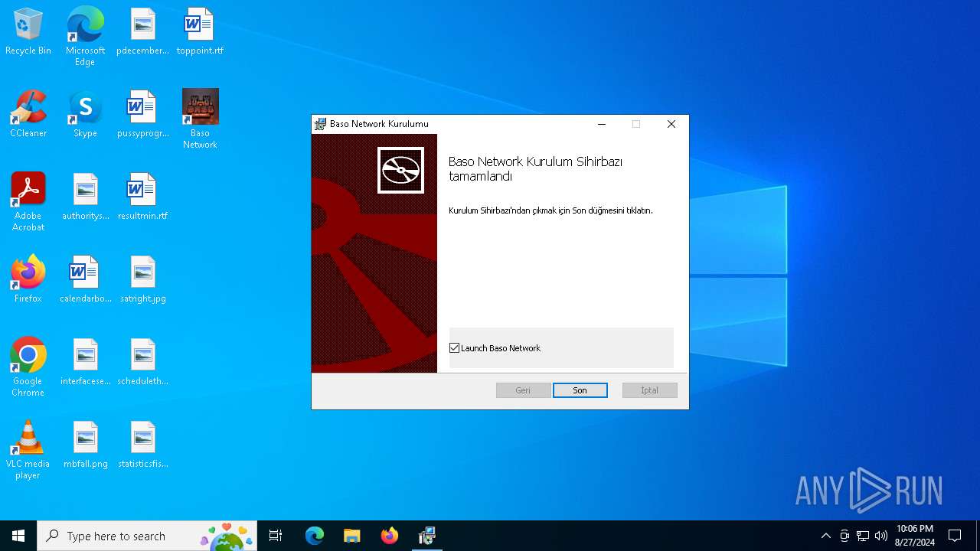Show hidden system tray icons
Image resolution: width=980 pixels, height=551 pixels.
[825, 536]
